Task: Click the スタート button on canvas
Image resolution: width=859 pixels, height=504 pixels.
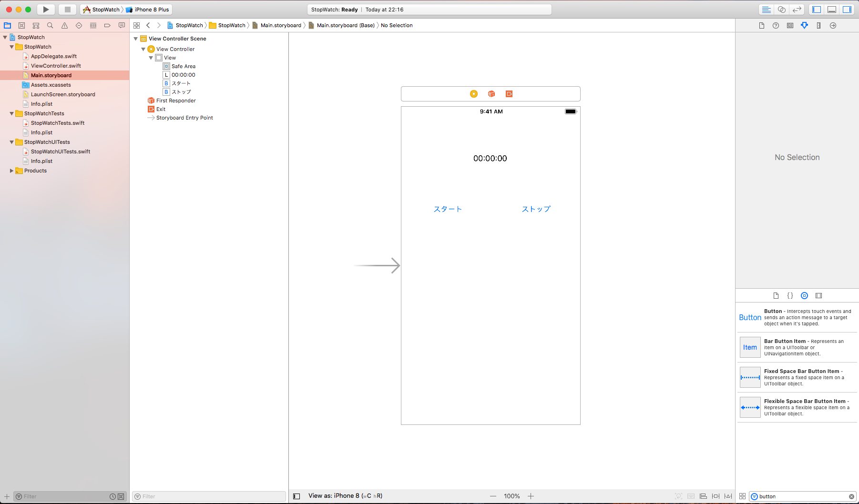Action: click(x=448, y=209)
